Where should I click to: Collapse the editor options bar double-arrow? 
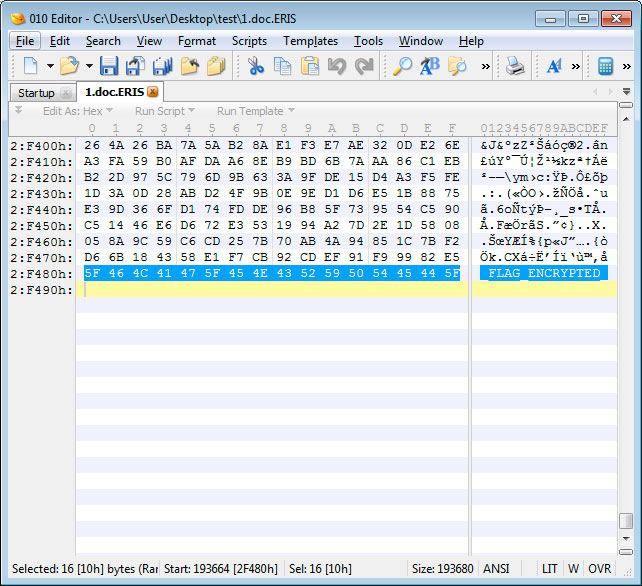click(18, 110)
